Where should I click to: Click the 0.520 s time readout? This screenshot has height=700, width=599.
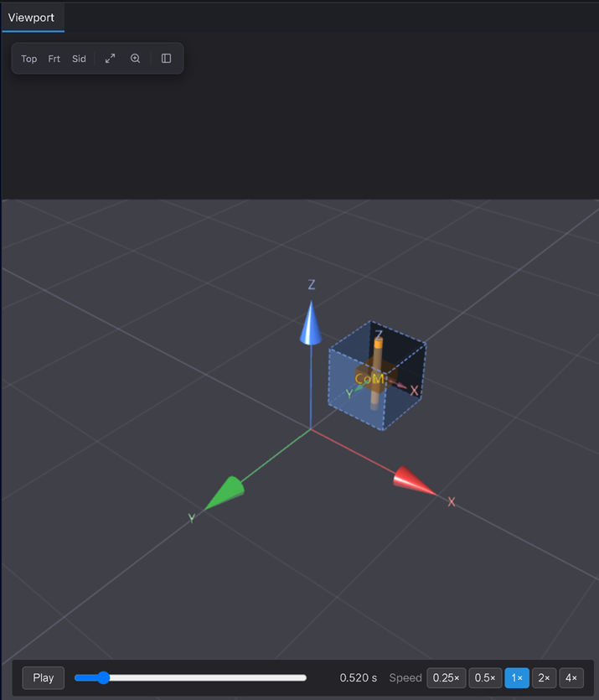pyautogui.click(x=359, y=677)
